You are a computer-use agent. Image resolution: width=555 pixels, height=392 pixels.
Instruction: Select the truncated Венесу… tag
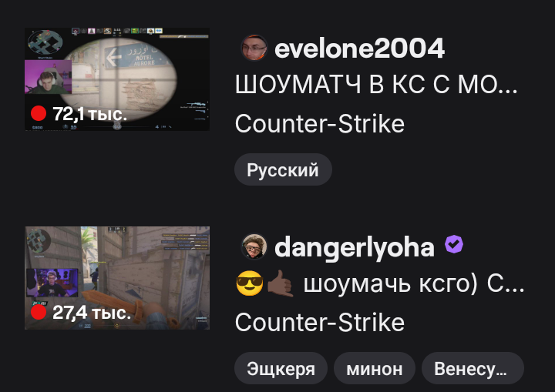[x=473, y=368]
